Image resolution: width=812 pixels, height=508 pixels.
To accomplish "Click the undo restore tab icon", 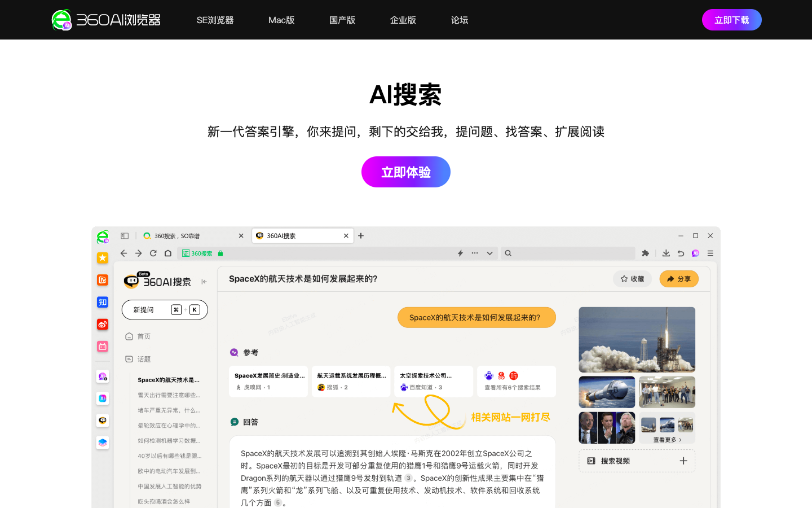I will 681,253.
